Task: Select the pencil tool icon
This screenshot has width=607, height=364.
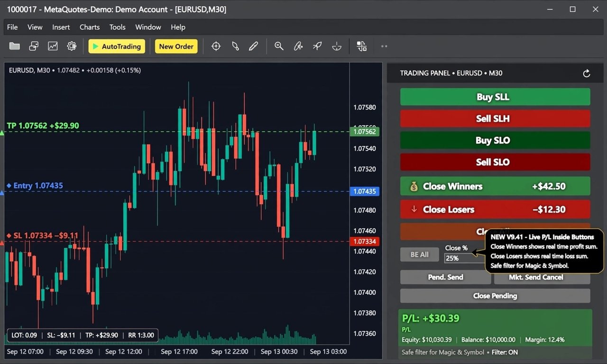Action: pos(253,46)
